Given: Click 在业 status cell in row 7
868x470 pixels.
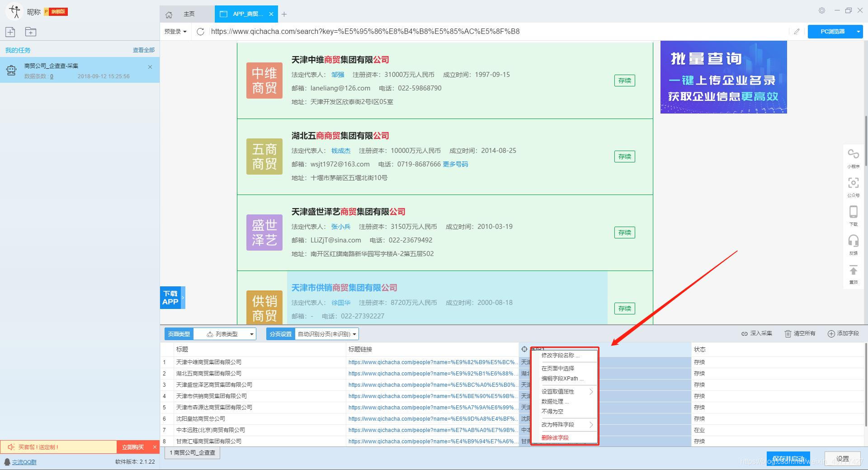Looking at the screenshot, I should (x=778, y=430).
